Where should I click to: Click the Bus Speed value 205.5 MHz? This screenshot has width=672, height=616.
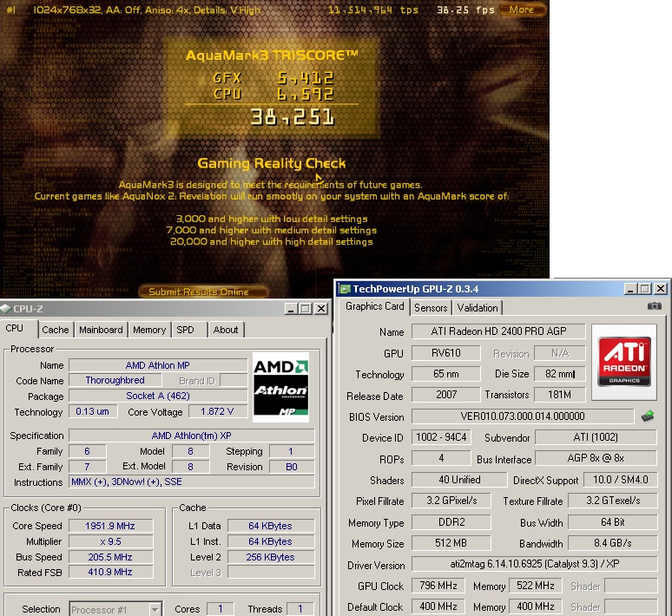tap(110, 557)
